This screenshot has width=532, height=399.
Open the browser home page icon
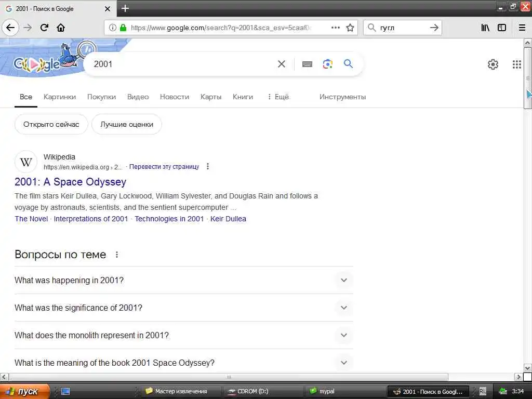(61, 28)
